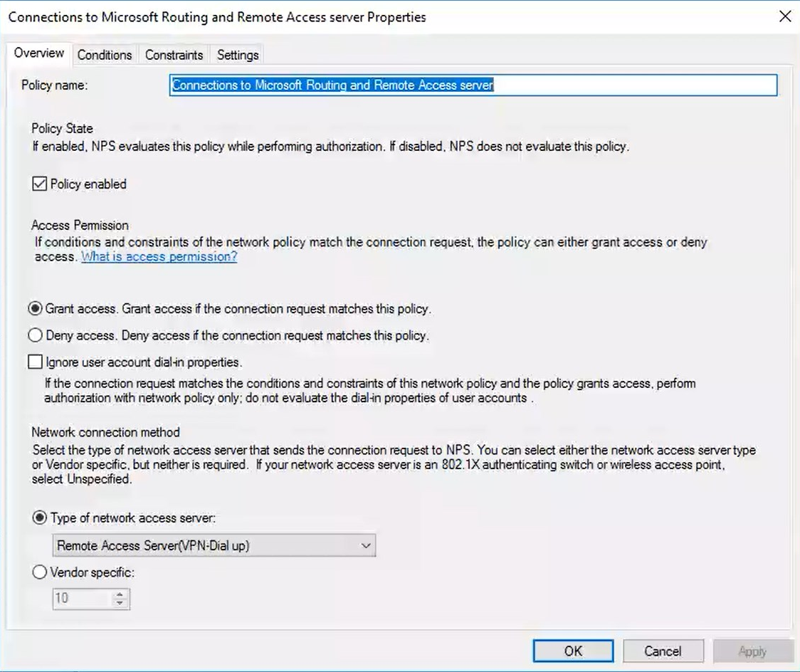This screenshot has width=800, height=672.
Task: Expand the Remote Access Server type dropdown
Action: tap(214, 546)
